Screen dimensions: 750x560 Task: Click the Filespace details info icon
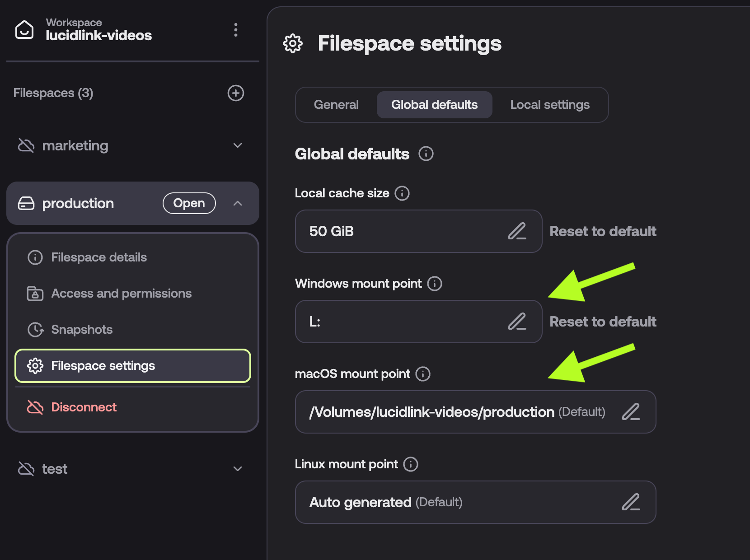(35, 257)
